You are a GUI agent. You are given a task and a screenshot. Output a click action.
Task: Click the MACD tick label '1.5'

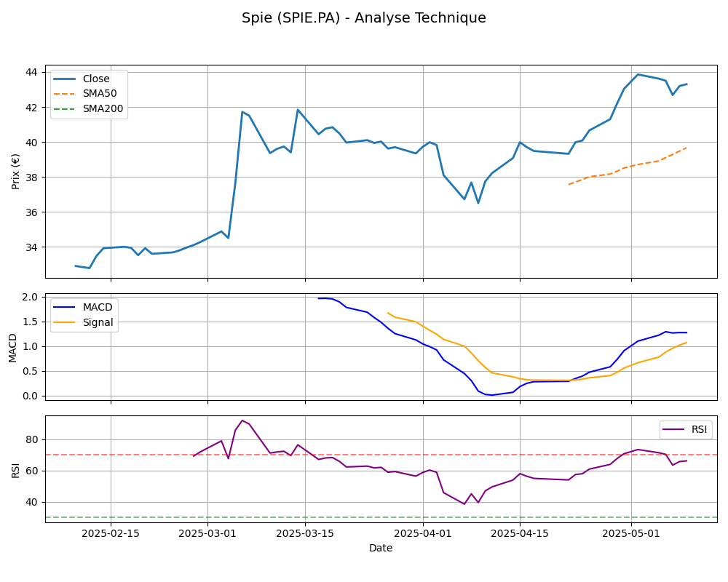click(x=31, y=322)
